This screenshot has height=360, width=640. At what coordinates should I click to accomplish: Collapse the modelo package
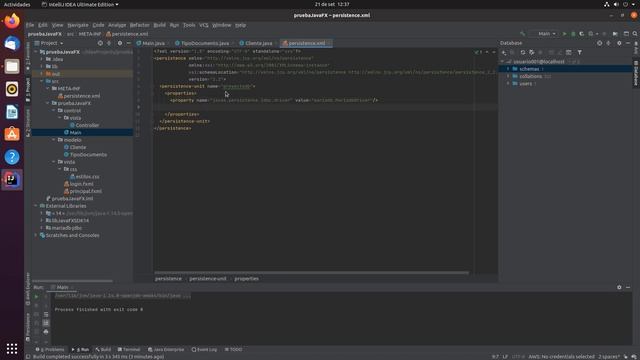(53, 140)
